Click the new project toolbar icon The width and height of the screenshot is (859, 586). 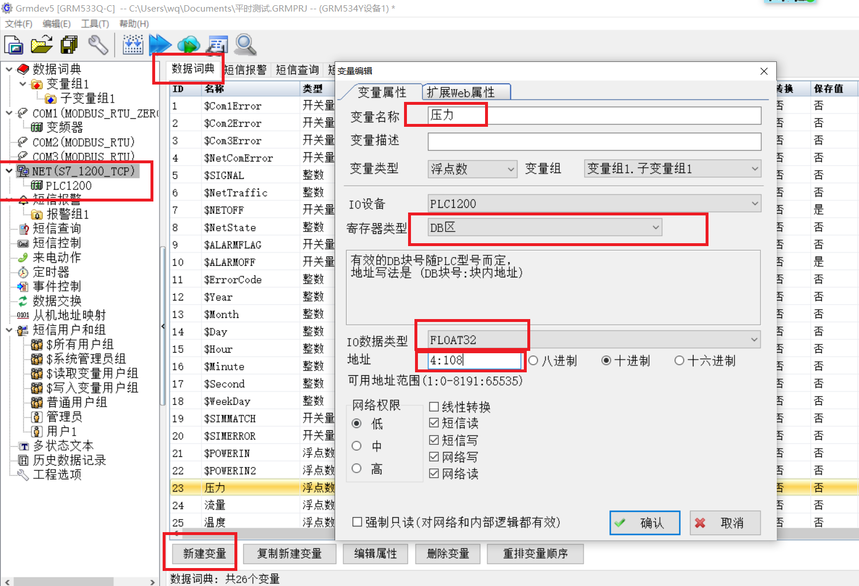click(x=13, y=45)
